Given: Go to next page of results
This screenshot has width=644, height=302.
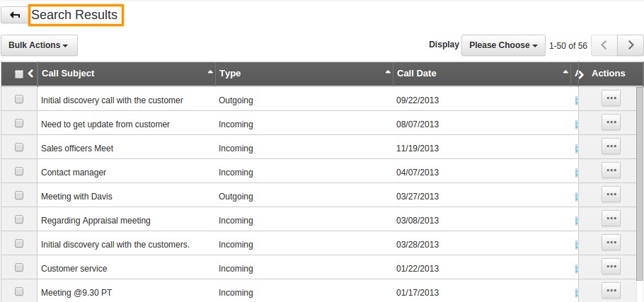Looking at the screenshot, I should click(631, 45).
